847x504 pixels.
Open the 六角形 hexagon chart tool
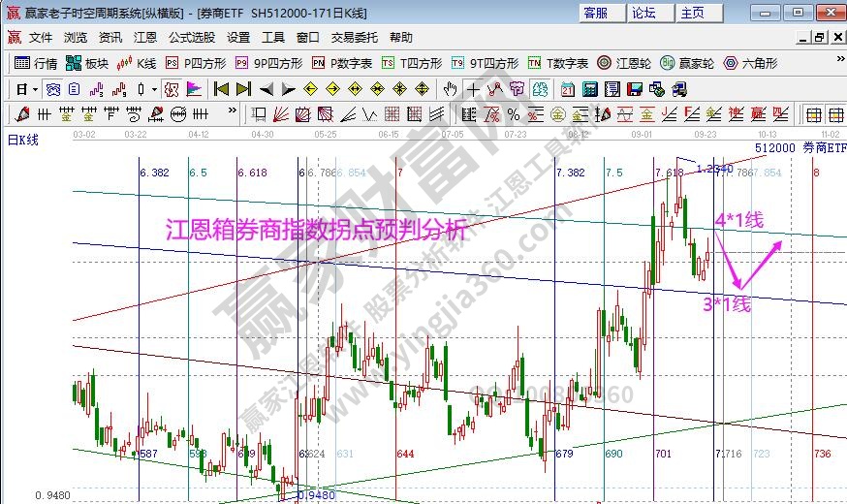pyautogui.click(x=749, y=63)
